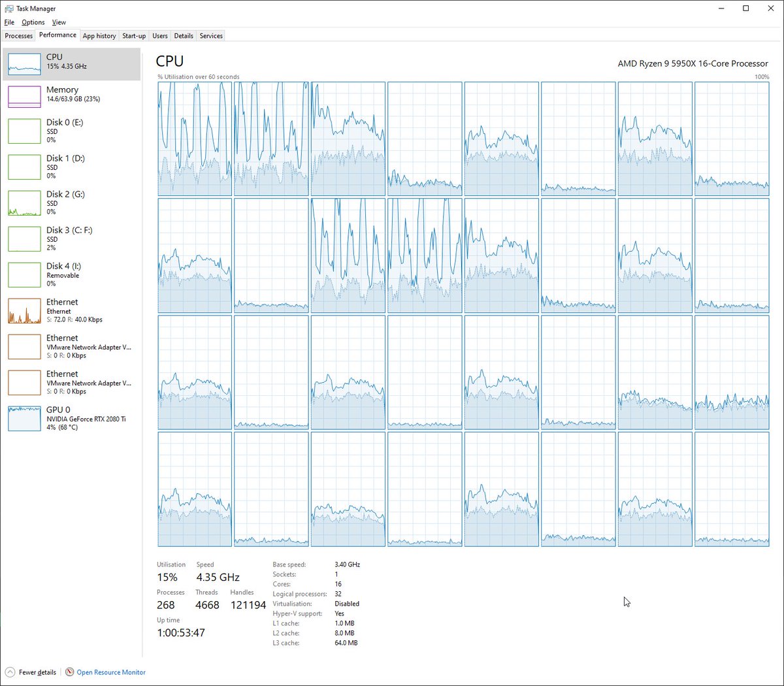Open Resource Monitor link
784x686 pixels.
coord(111,672)
